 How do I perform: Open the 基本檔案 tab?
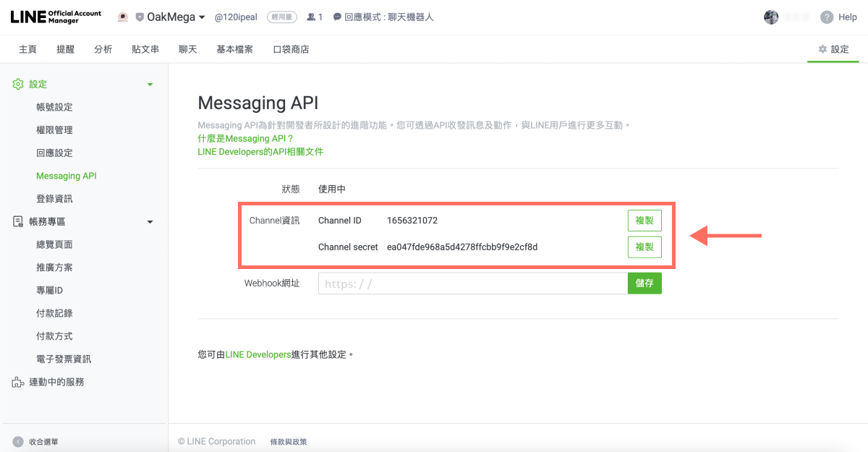pos(234,49)
